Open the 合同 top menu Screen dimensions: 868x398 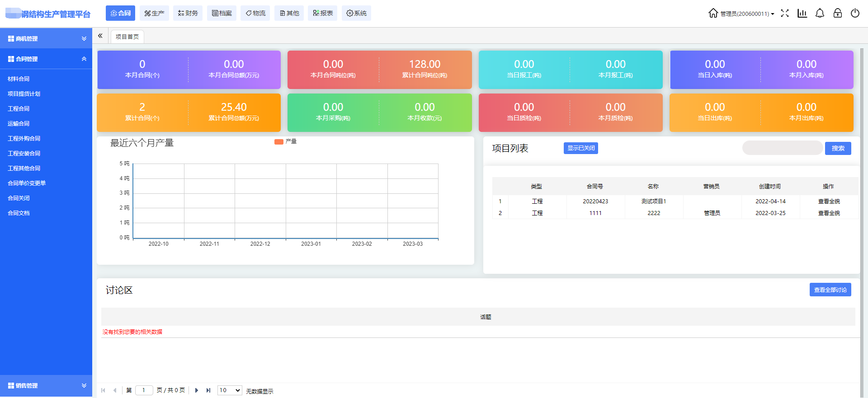click(x=121, y=13)
